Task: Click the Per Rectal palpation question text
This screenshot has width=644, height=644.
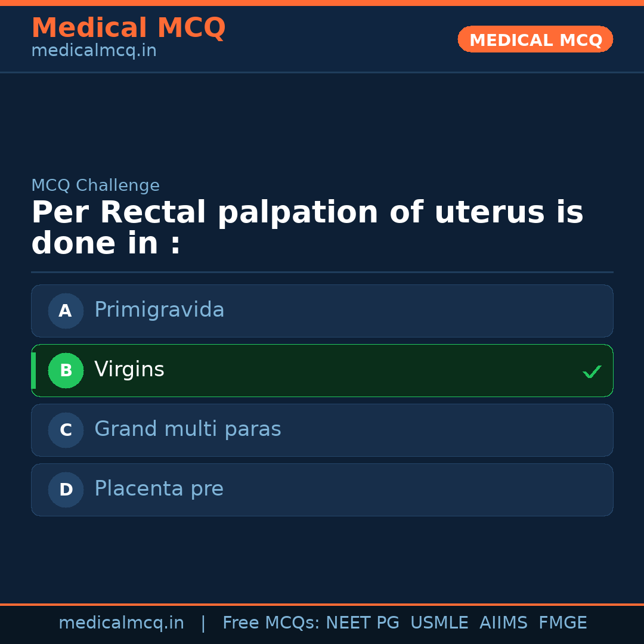Action: [x=307, y=228]
